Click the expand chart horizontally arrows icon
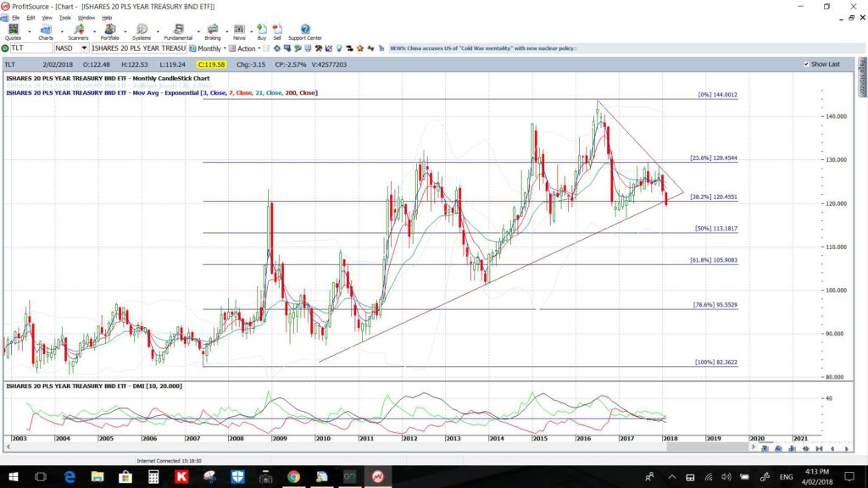The width and height of the screenshot is (868, 488). (x=806, y=449)
